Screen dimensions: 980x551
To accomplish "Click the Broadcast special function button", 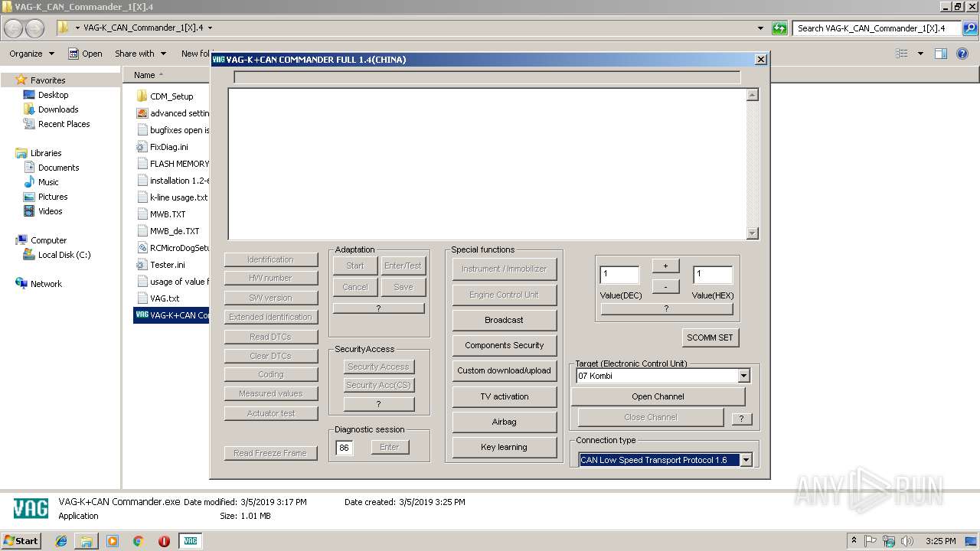I will click(504, 320).
